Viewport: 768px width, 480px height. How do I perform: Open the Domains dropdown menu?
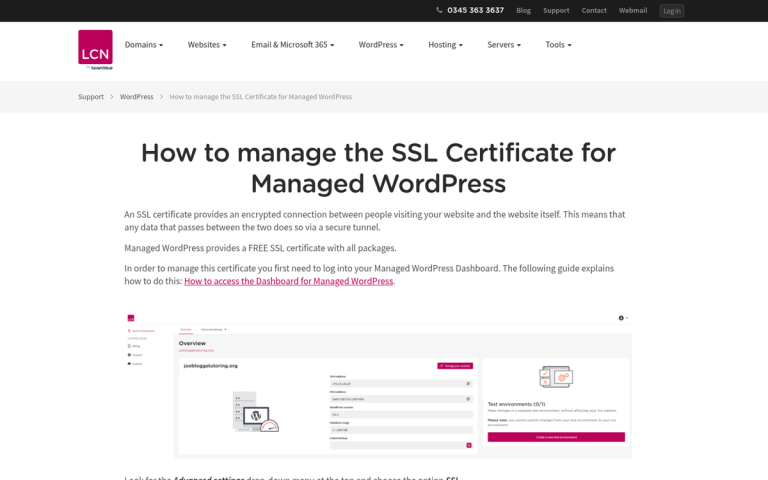[x=144, y=45]
